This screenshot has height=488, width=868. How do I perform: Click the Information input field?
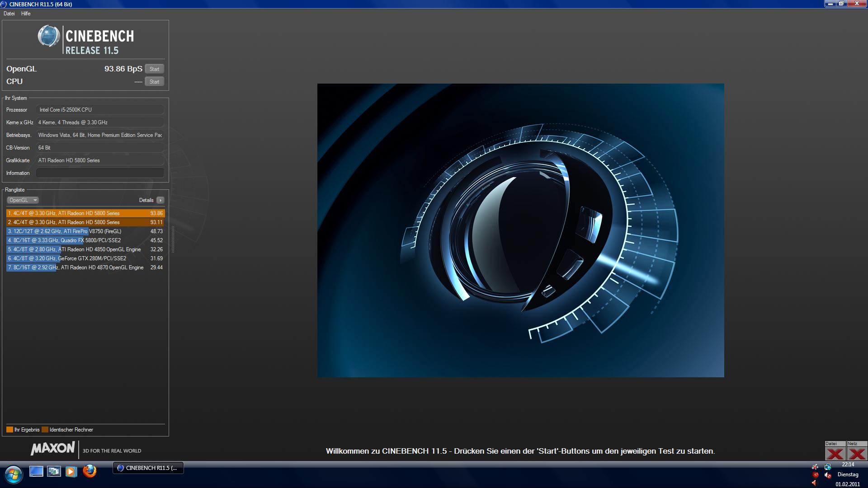(x=100, y=173)
